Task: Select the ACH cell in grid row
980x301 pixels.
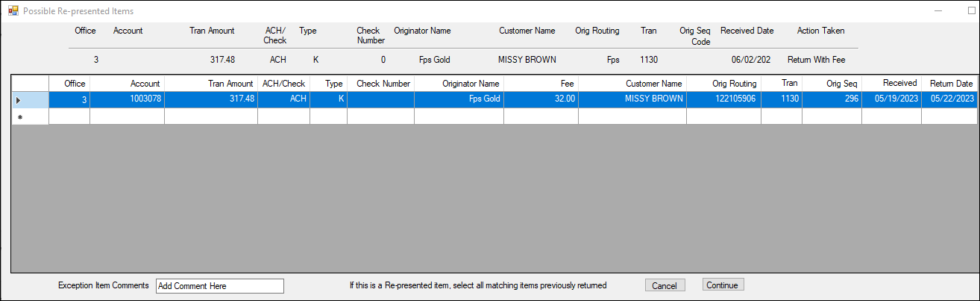Action: tap(283, 99)
